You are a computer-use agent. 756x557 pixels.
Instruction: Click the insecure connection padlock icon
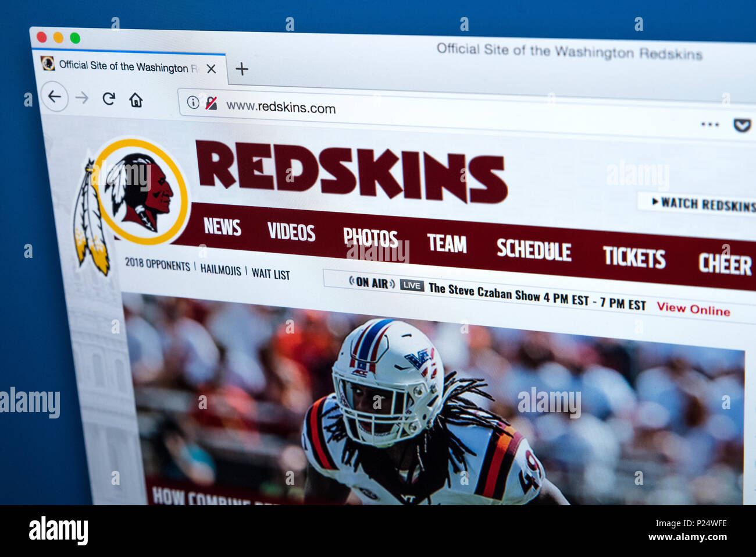point(211,104)
